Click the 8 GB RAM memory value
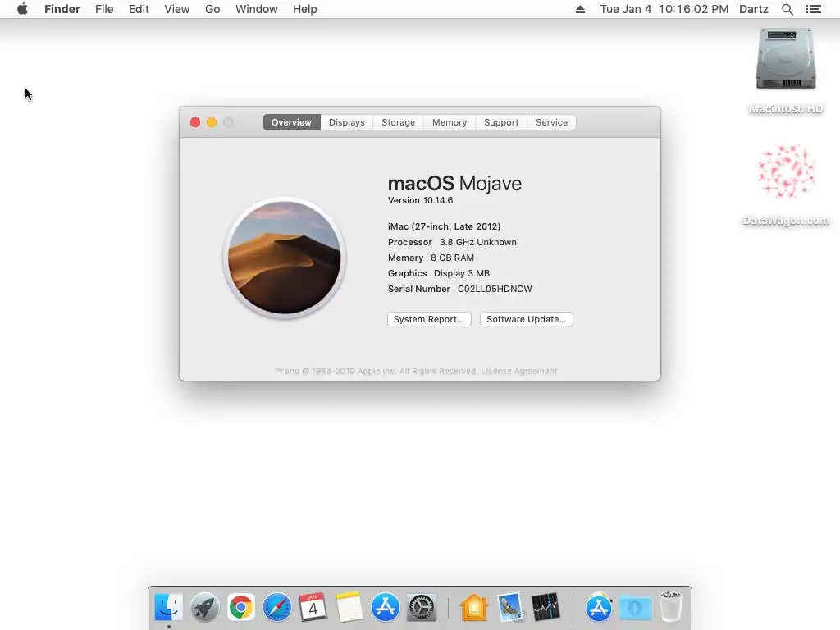840x630 pixels. coord(452,258)
